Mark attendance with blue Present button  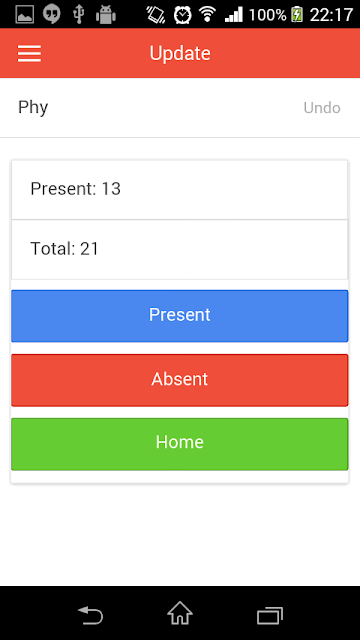coord(180,316)
